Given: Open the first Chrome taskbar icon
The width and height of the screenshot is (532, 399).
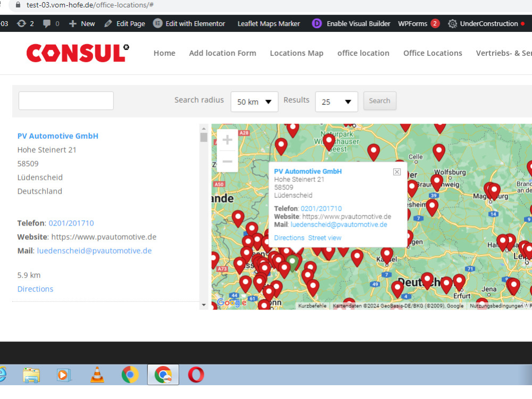Looking at the screenshot, I should pos(130,375).
